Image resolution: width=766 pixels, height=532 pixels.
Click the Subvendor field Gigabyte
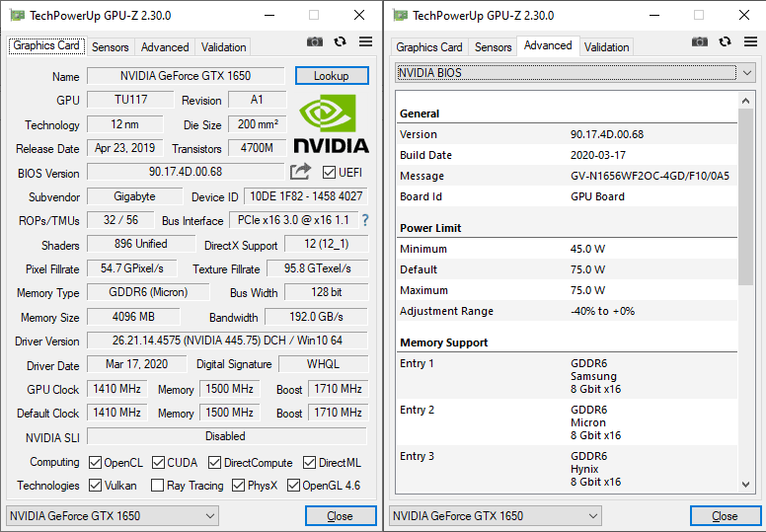(135, 196)
